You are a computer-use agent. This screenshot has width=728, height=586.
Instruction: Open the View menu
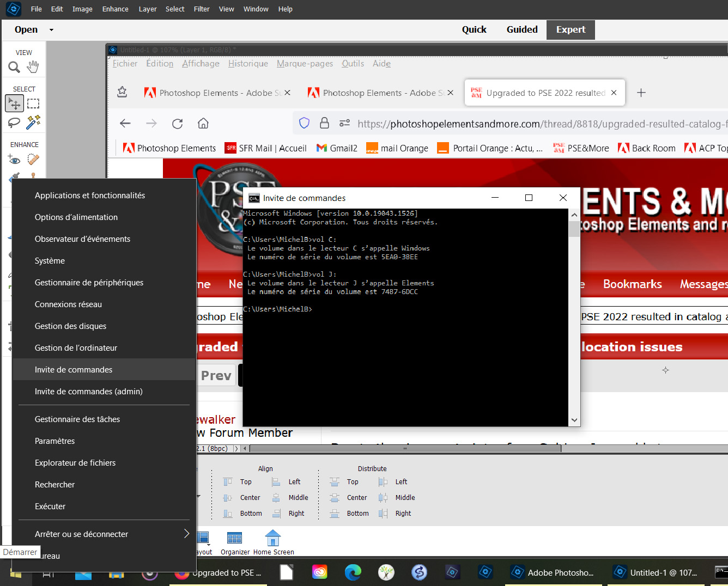click(227, 9)
